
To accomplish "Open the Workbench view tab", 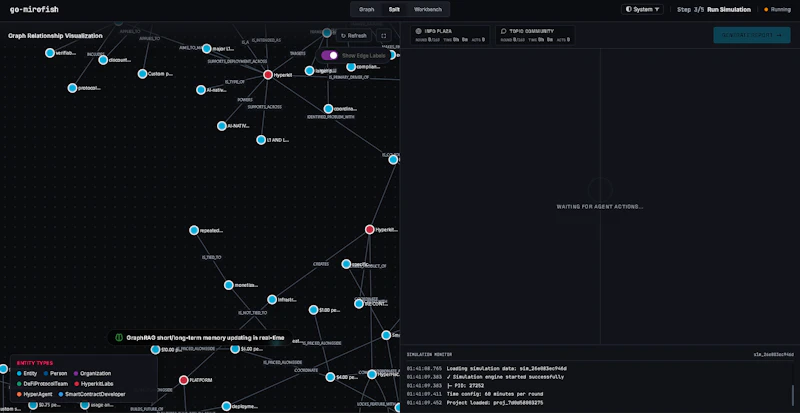I will (x=428, y=9).
